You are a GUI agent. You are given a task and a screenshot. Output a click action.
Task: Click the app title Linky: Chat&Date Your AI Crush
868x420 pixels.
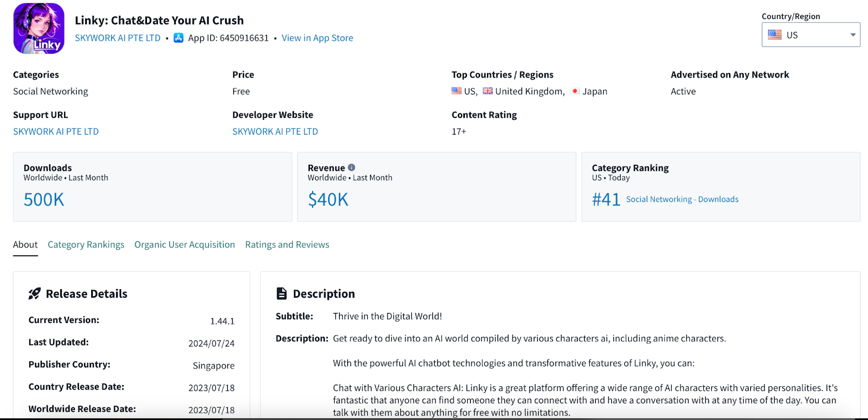[x=159, y=21]
